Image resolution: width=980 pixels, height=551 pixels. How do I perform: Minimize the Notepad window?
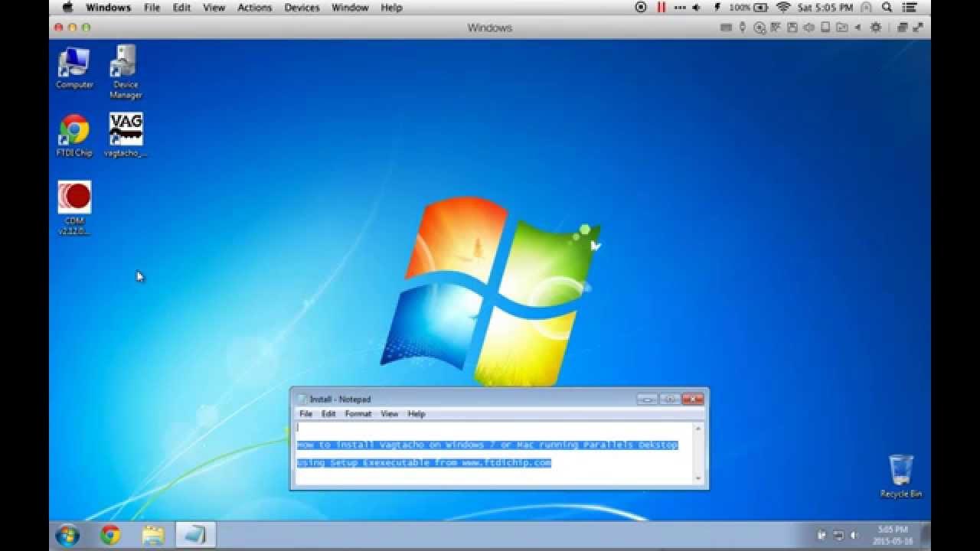[647, 399]
